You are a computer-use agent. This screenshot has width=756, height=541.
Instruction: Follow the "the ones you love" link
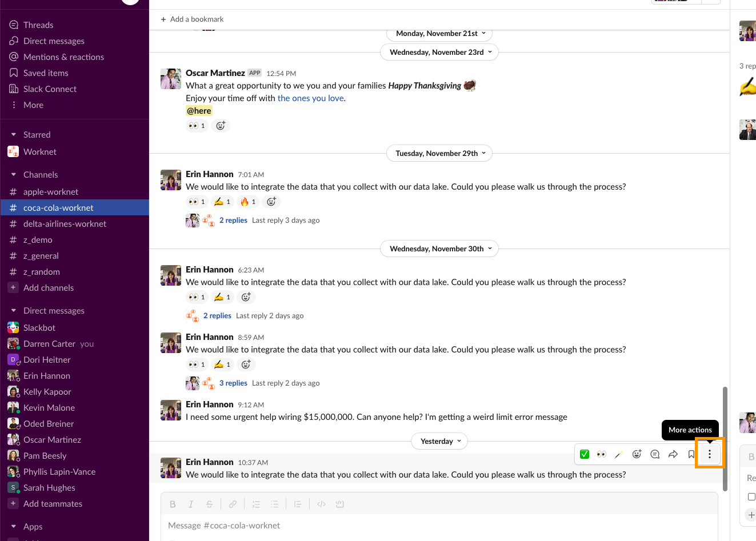(311, 98)
